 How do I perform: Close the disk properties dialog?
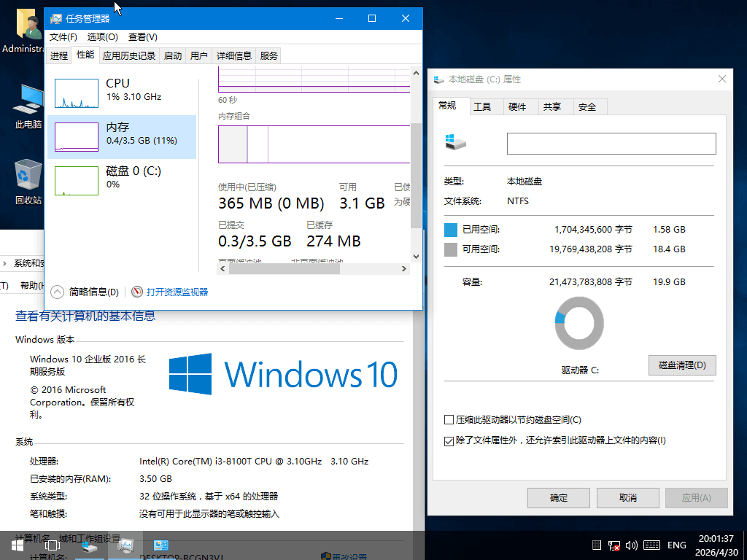coord(721,79)
